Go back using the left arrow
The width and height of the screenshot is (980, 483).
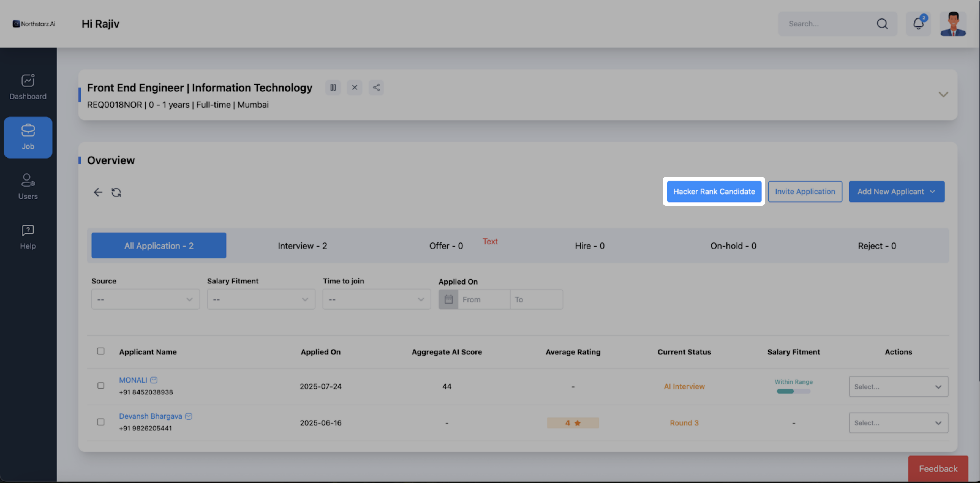tap(98, 192)
